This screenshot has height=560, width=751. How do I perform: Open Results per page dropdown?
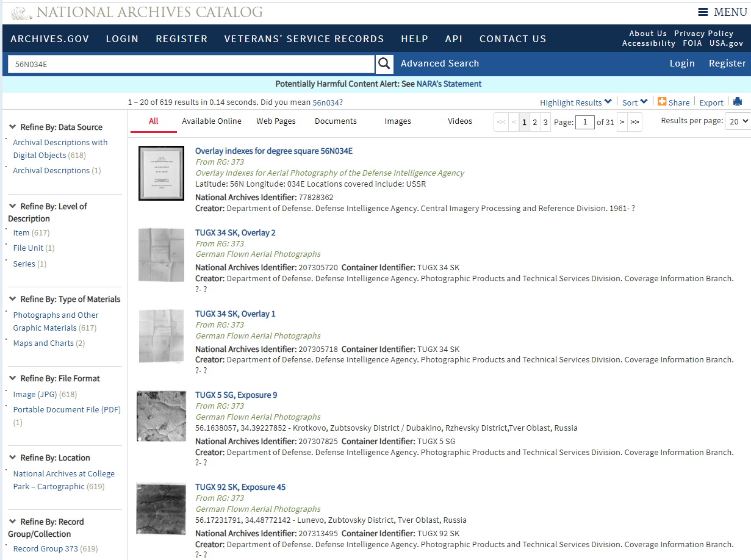[x=737, y=121]
